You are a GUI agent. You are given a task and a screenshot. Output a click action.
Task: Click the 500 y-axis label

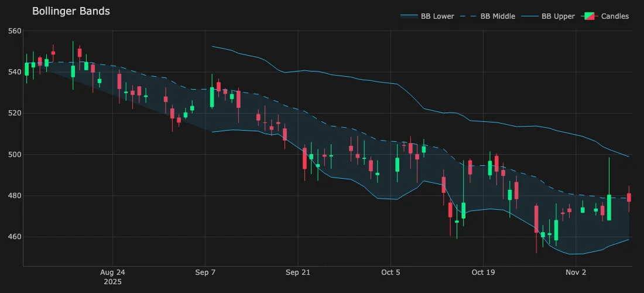[15, 155]
